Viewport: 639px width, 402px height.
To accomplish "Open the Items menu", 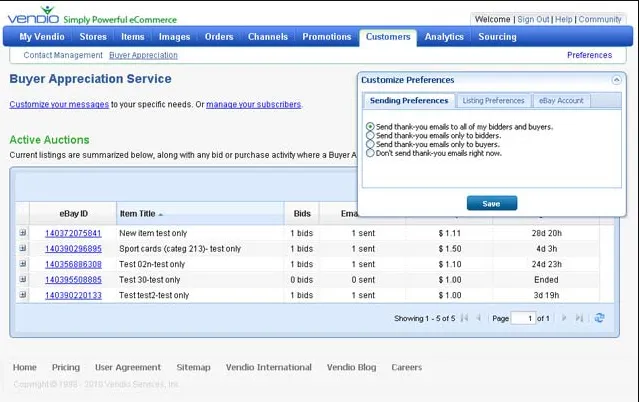I will (132, 37).
